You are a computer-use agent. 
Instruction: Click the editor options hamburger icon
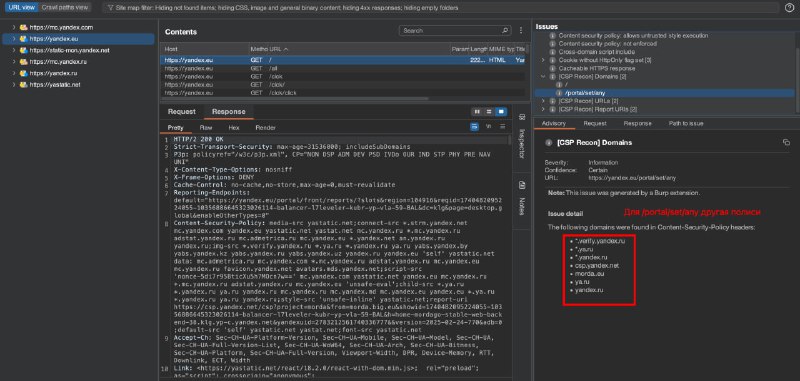[x=503, y=126]
